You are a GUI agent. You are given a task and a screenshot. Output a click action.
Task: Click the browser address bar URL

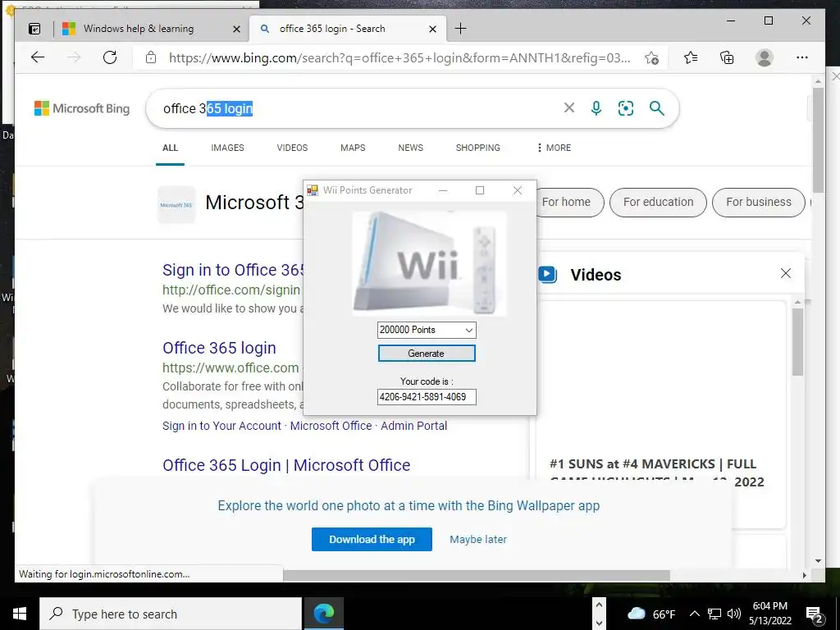click(399, 58)
